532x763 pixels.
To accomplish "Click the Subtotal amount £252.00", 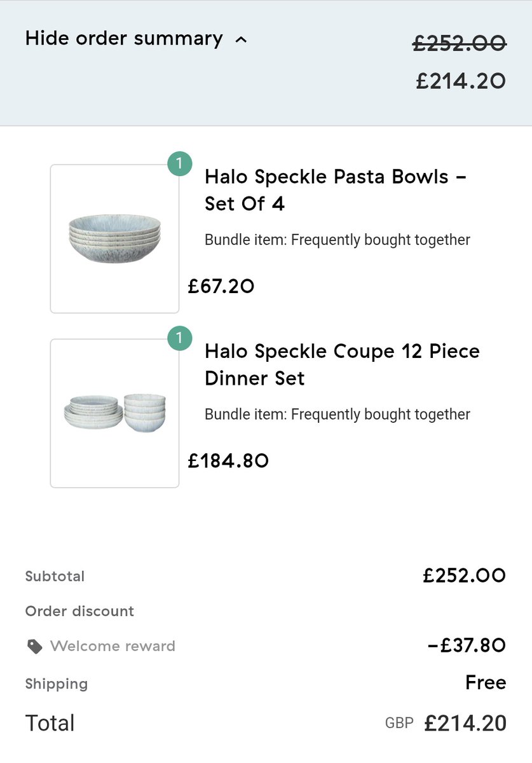I will [x=464, y=576].
